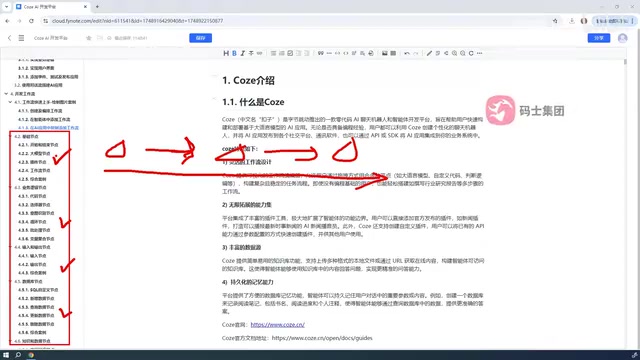Toggle the outline sidebar hamburger icon

21,38
